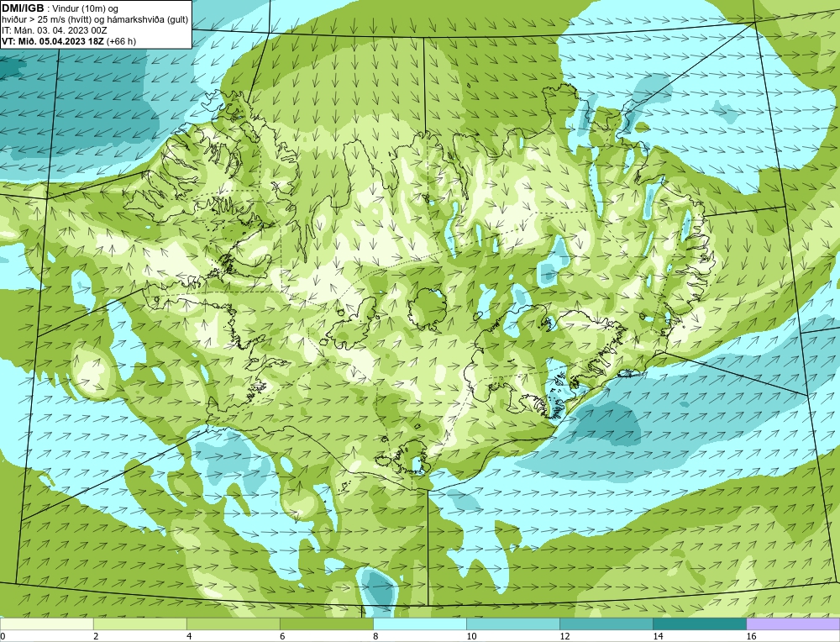Click the 'Vindur (10m) og' text
Image resolution: width=840 pixels, height=642 pixels.
coord(86,8)
